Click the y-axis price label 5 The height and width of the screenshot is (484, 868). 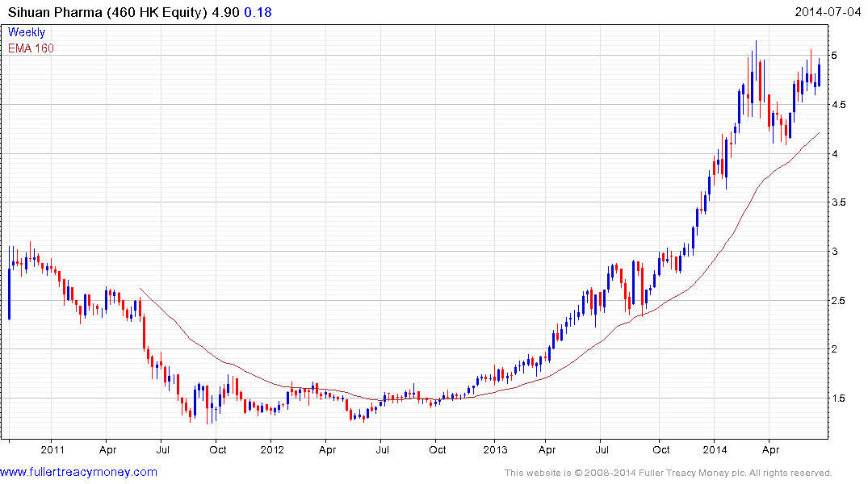coord(834,56)
